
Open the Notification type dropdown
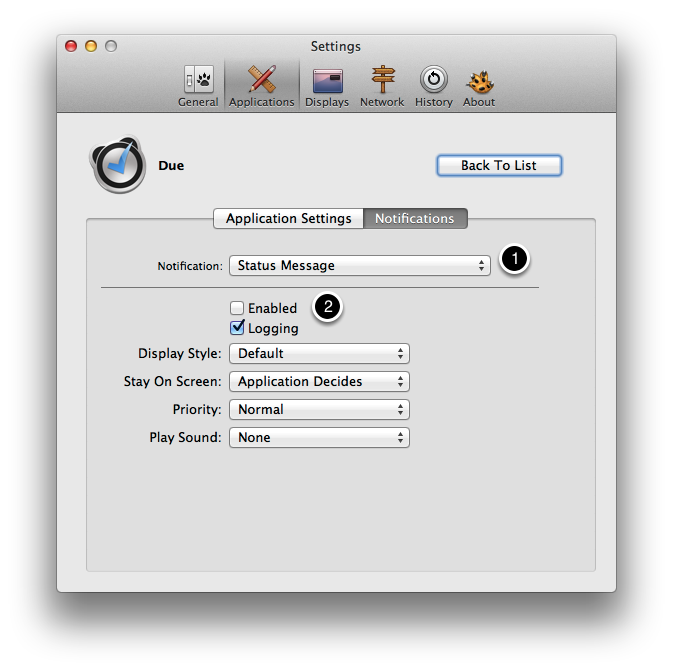coord(360,265)
